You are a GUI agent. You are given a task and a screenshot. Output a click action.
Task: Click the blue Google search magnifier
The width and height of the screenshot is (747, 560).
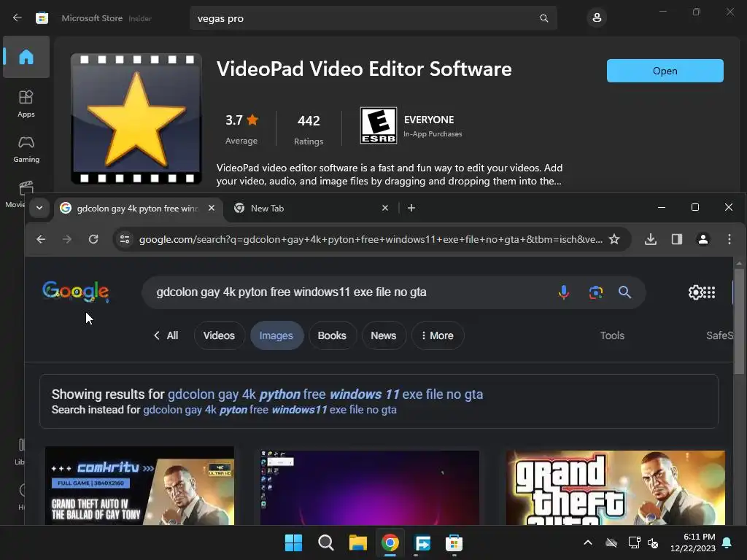624,292
